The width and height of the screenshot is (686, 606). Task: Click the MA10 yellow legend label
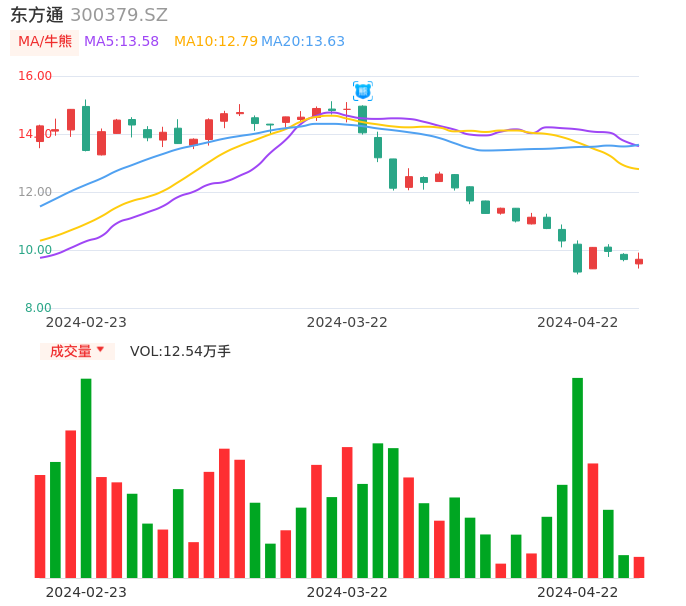[215, 42]
